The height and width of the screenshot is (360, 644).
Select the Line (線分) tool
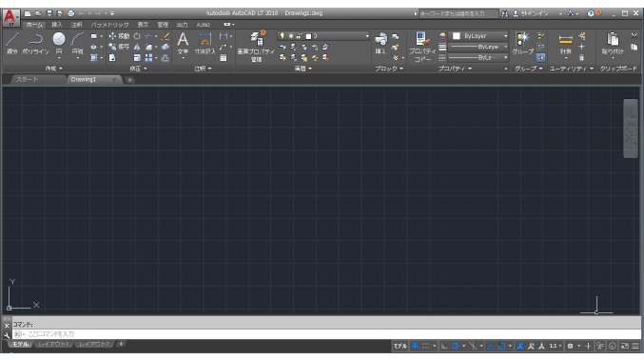click(12, 43)
